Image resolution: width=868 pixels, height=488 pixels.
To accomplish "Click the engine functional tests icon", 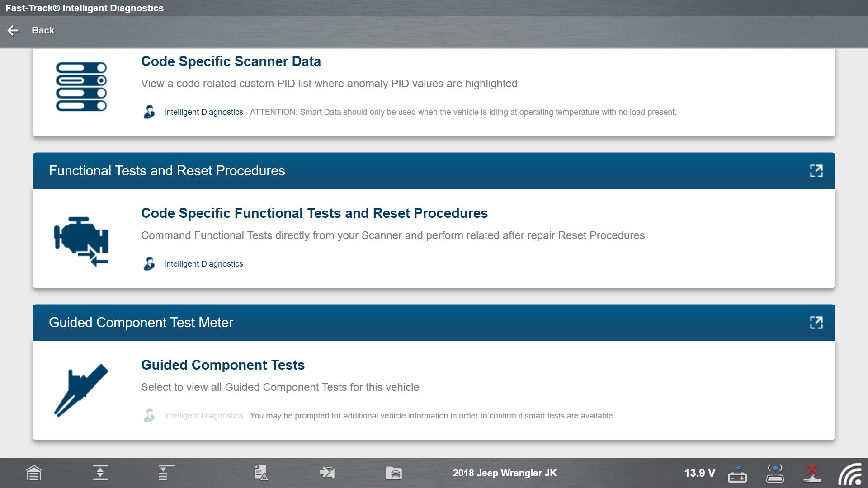I will 81,241.
